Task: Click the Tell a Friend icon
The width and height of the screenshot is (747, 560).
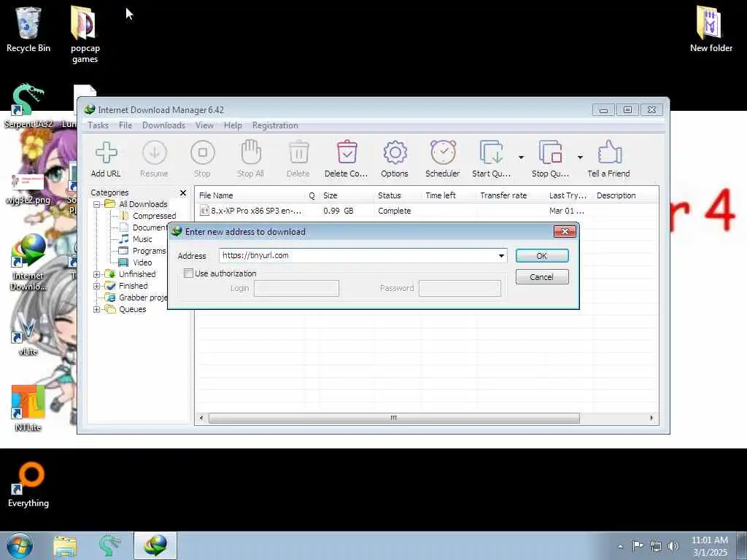Action: 609,153
